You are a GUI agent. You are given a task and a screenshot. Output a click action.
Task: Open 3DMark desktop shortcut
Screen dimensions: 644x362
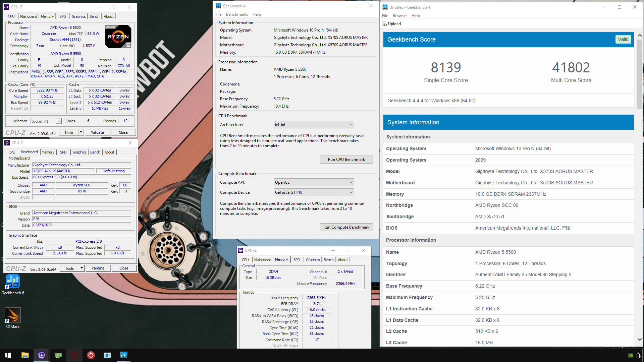click(x=12, y=318)
